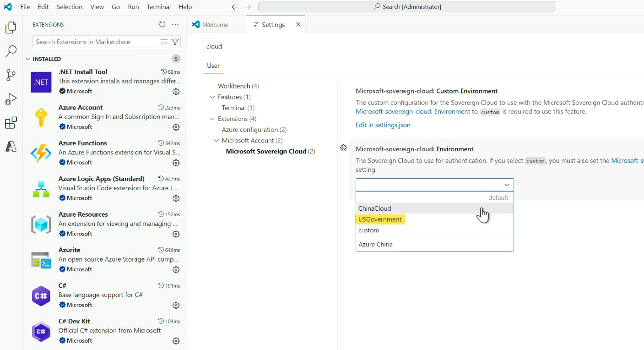Collapse the Microsoft Account settings group
Screen dimensions: 644x350
tap(216, 141)
